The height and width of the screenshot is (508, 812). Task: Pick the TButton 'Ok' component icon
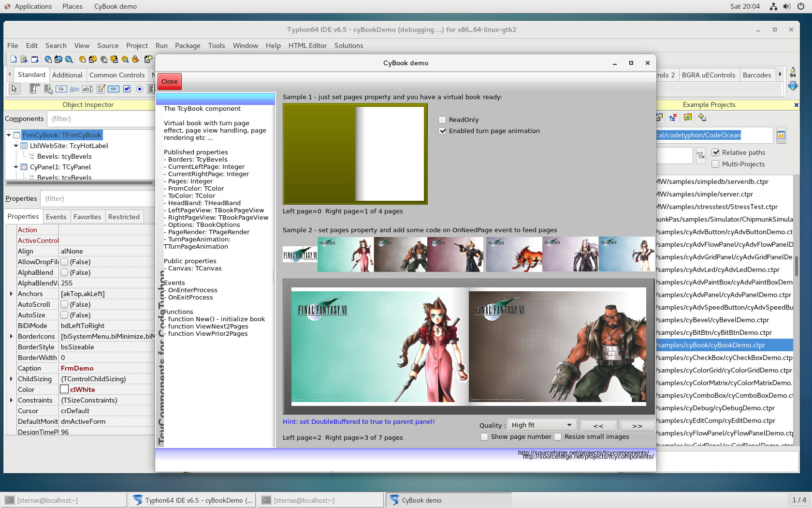point(61,89)
